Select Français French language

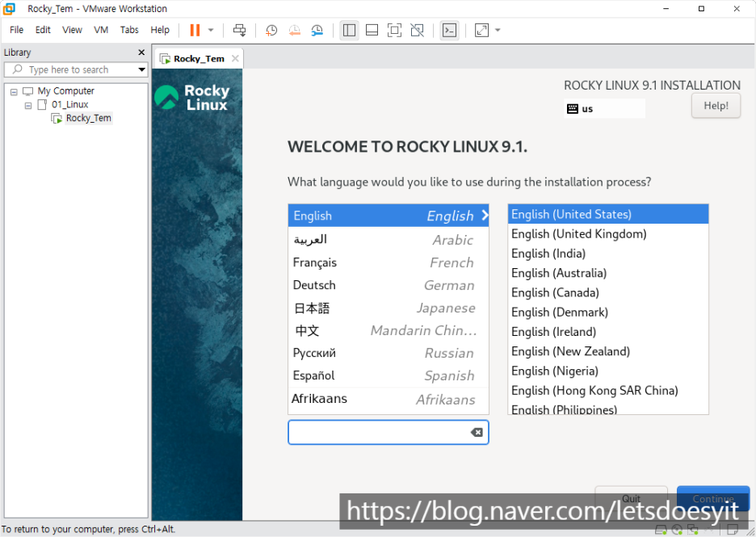(x=388, y=262)
